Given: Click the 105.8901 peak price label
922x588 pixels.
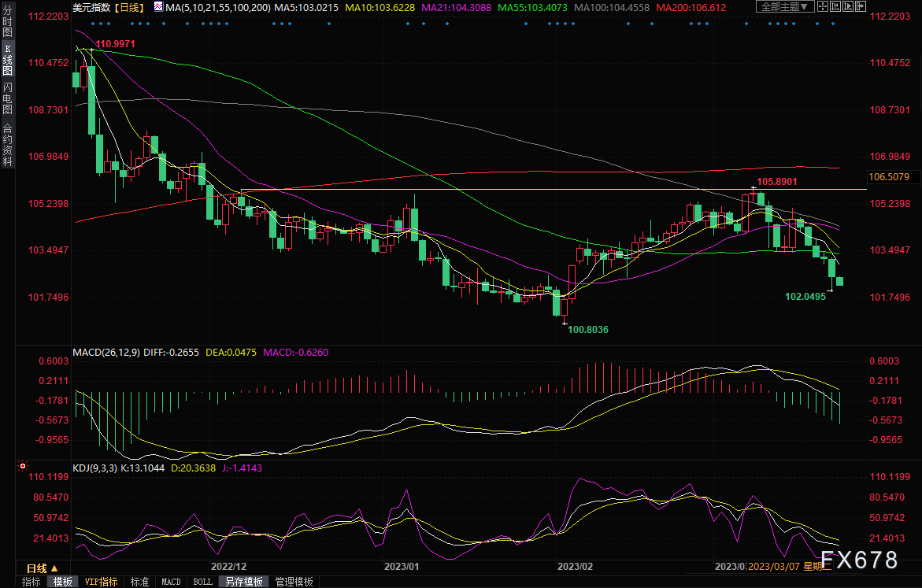Looking at the screenshot, I should pyautogui.click(x=777, y=181).
